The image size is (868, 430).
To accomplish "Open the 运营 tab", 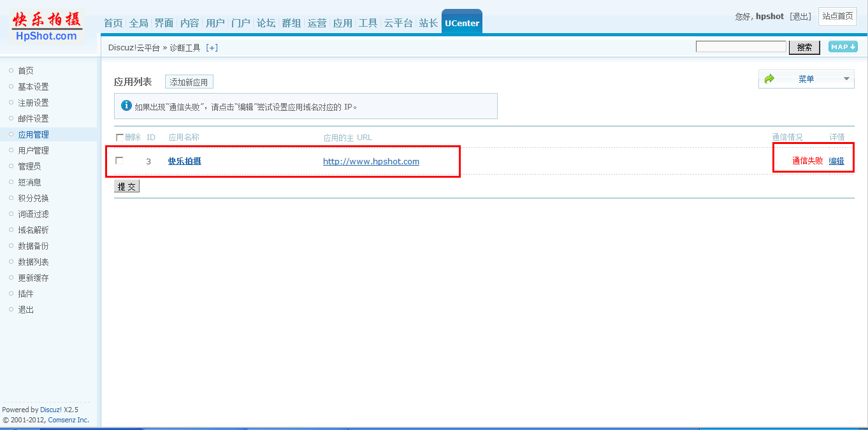I will [x=317, y=23].
